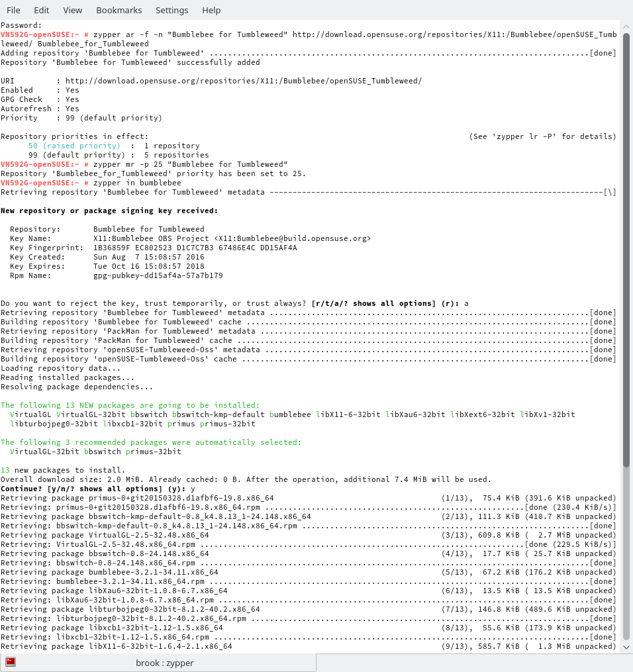Click 'bbswitch-kmp-default' in the new packages list
Screen dimensions: 633x672
[218, 414]
